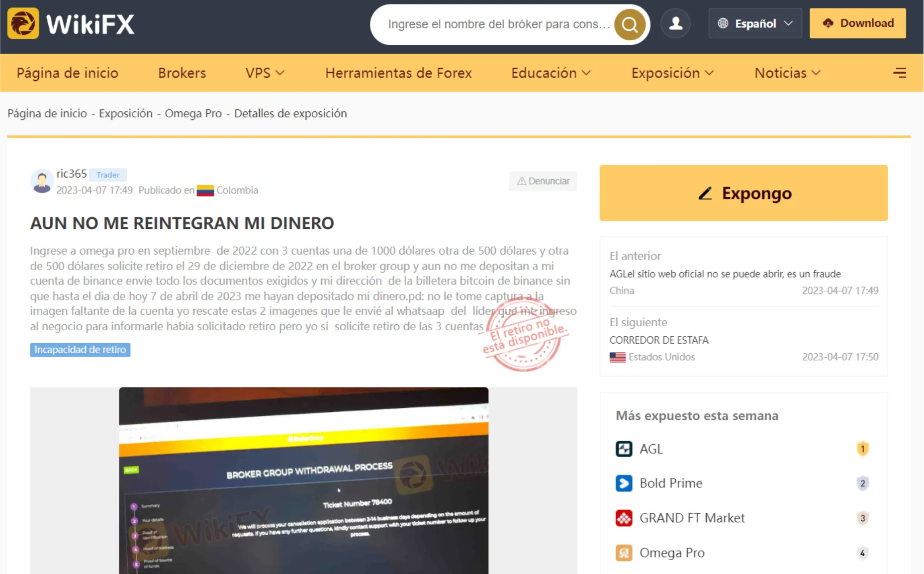Open previous post about AGL fraud
The image size is (924, 574).
point(725,274)
